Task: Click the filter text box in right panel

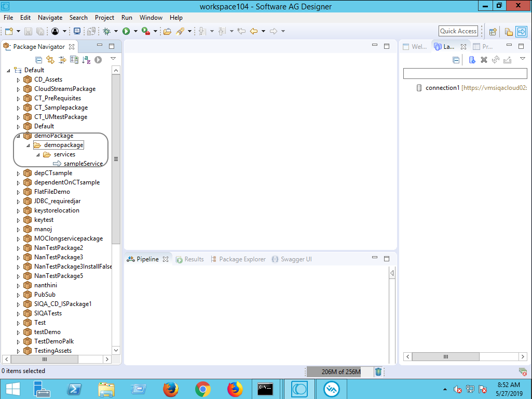Action: pyautogui.click(x=465, y=73)
